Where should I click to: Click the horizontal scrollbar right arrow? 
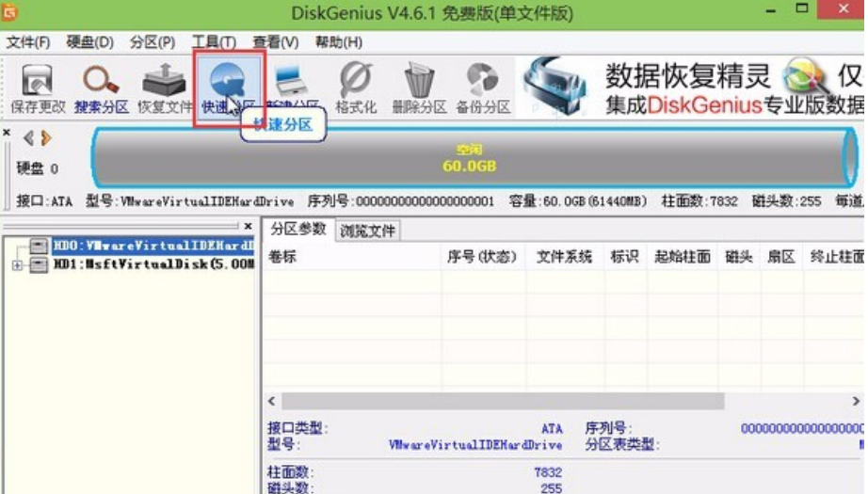pyautogui.click(x=856, y=401)
